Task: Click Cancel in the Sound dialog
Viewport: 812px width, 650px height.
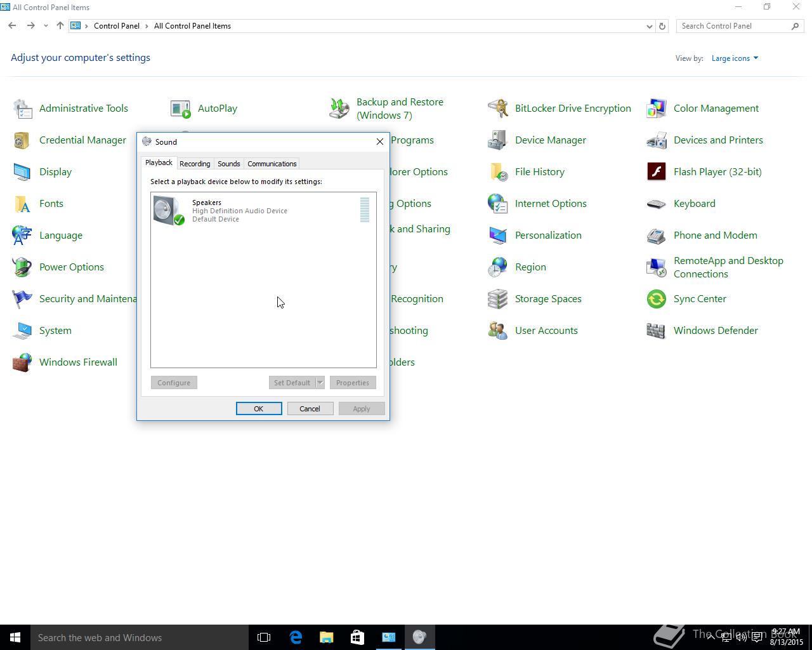Action: tap(310, 409)
